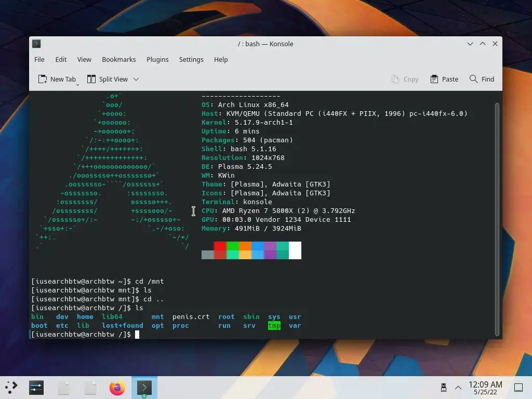
Task: Click the CPU AMD Ryzen line
Action: (278, 211)
